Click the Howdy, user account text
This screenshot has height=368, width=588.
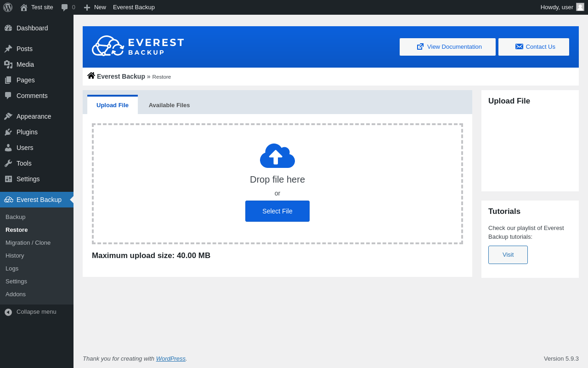[x=557, y=7]
